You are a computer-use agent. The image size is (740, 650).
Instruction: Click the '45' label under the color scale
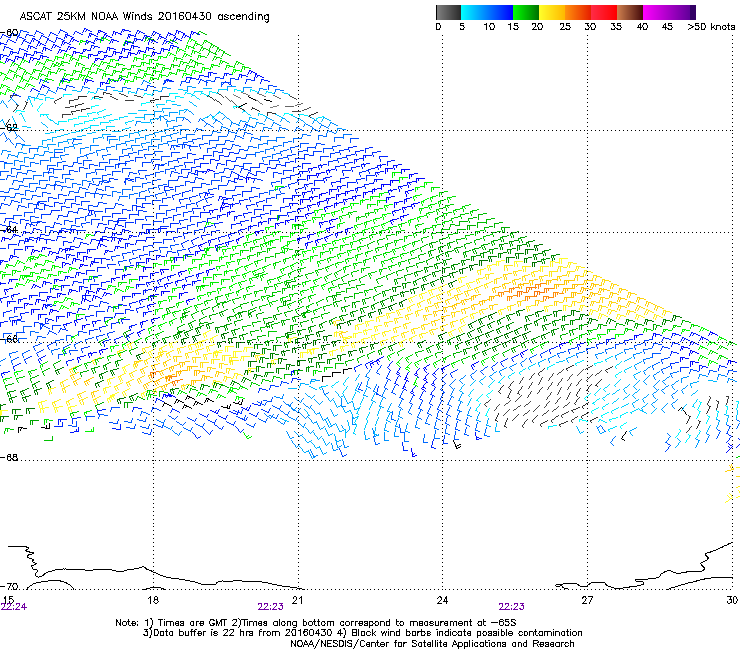coord(667,27)
